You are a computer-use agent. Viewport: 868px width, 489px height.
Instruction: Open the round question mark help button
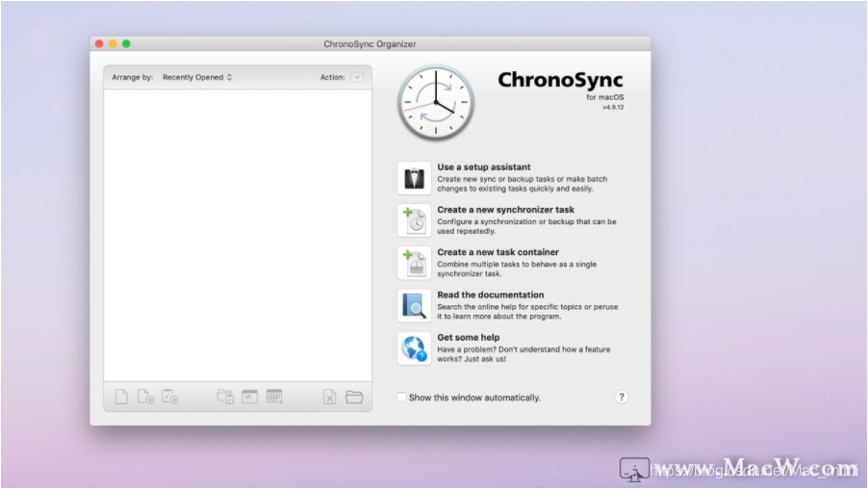point(621,397)
